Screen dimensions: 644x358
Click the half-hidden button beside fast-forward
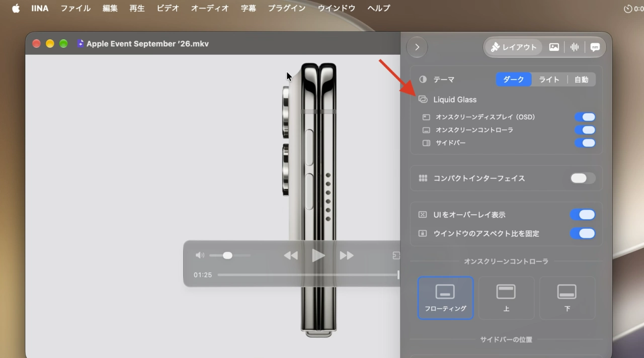396,255
